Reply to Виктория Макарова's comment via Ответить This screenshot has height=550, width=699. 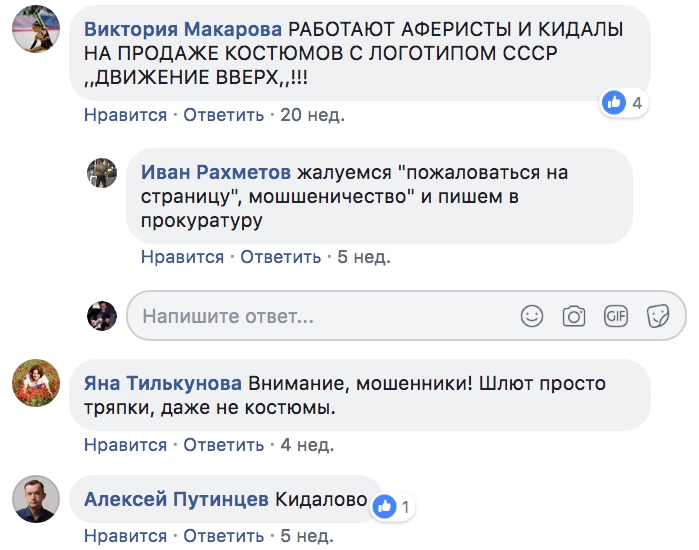coord(224,115)
